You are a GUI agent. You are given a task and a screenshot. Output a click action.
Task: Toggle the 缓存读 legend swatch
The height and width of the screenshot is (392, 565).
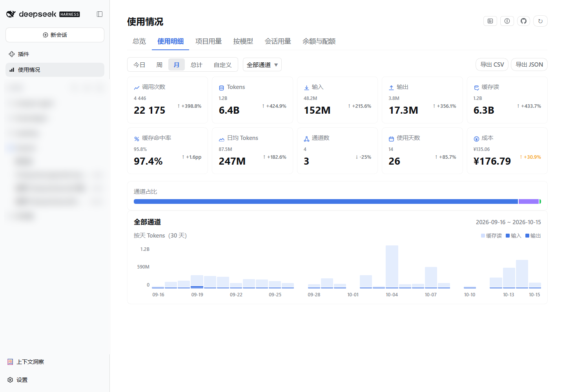tap(483, 236)
